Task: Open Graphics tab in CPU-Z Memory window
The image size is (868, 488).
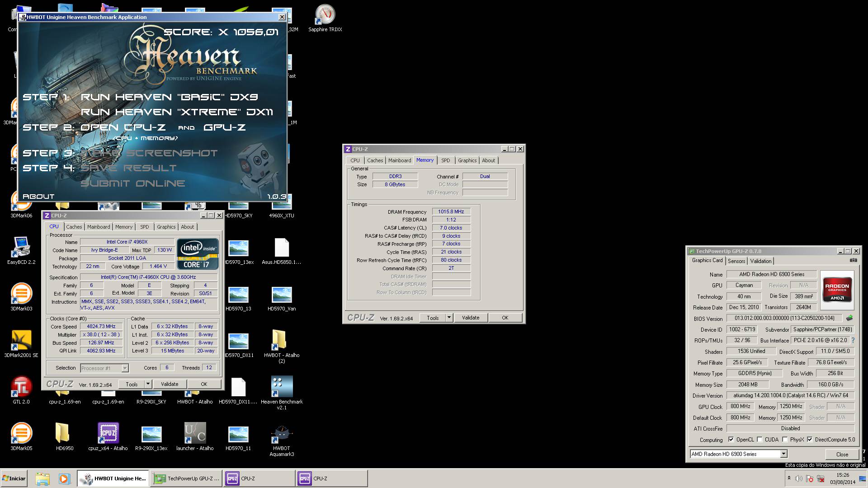Action: (x=467, y=160)
